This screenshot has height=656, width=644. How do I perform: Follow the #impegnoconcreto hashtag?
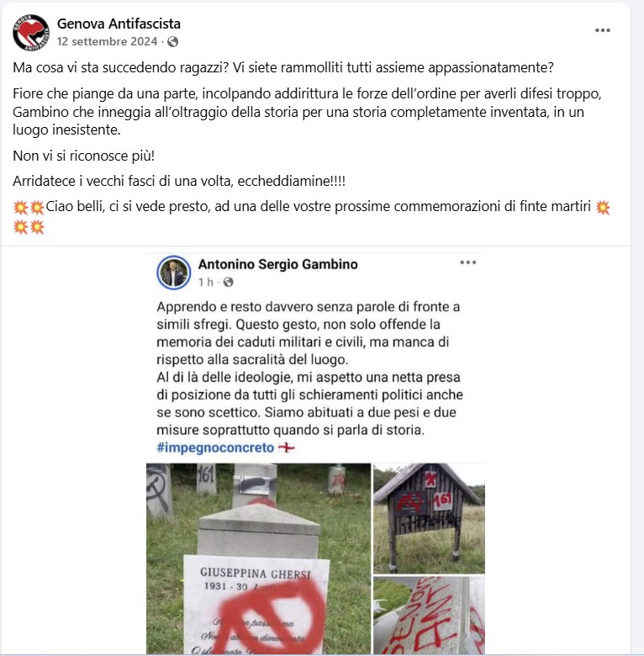coord(215,447)
